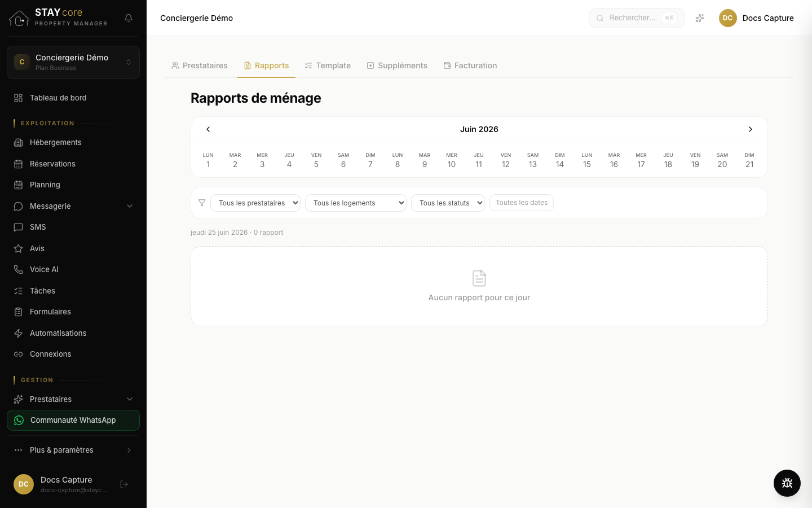This screenshot has height=508, width=812.
Task: Click the Planning calendar icon
Action: point(19,185)
